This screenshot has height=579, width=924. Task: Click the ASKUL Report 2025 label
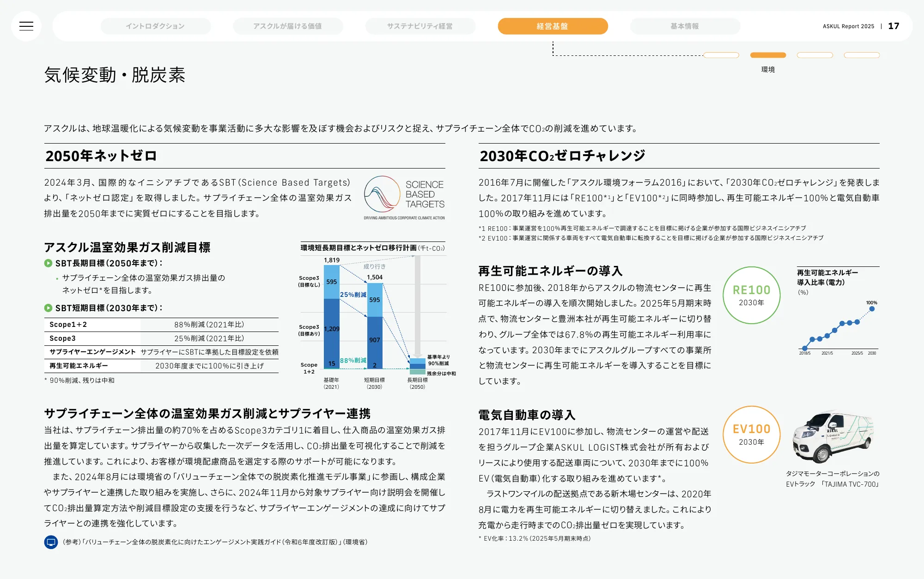(x=848, y=26)
